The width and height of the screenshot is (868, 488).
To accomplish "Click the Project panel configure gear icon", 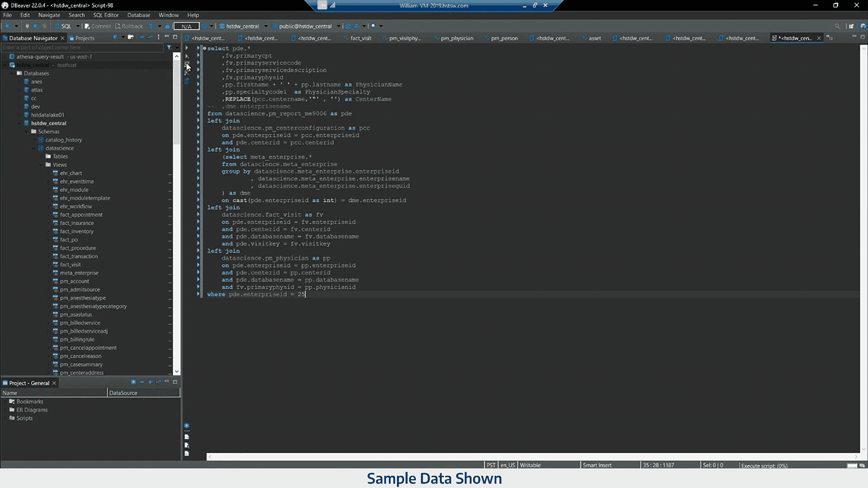I will pos(133,382).
